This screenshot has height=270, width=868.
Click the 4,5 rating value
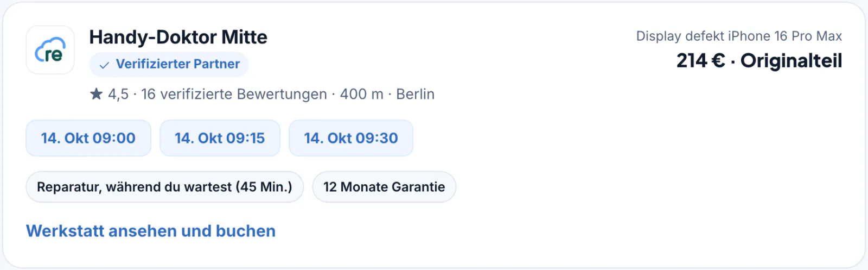118,95
